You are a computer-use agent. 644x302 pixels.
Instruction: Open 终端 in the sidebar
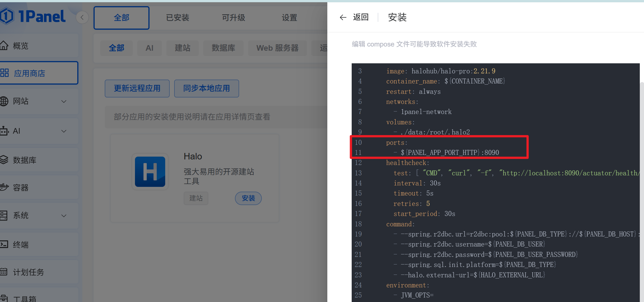39,245
